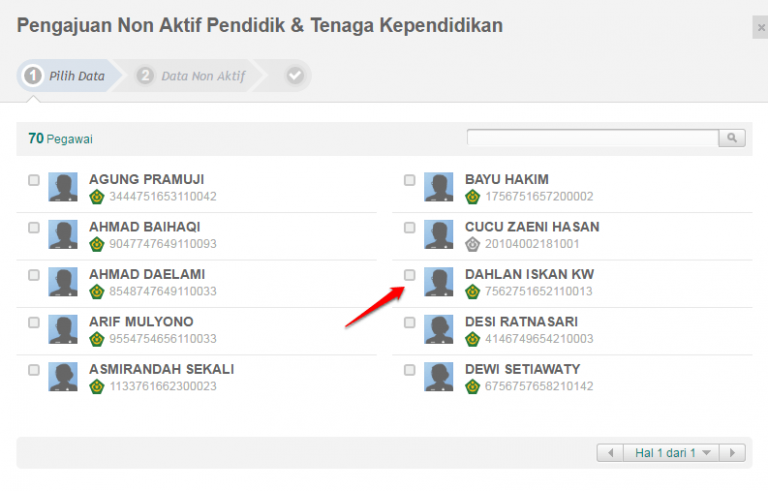Click green emblem icon next to 1756751657200002
768x491 pixels.
pyautogui.click(x=473, y=197)
